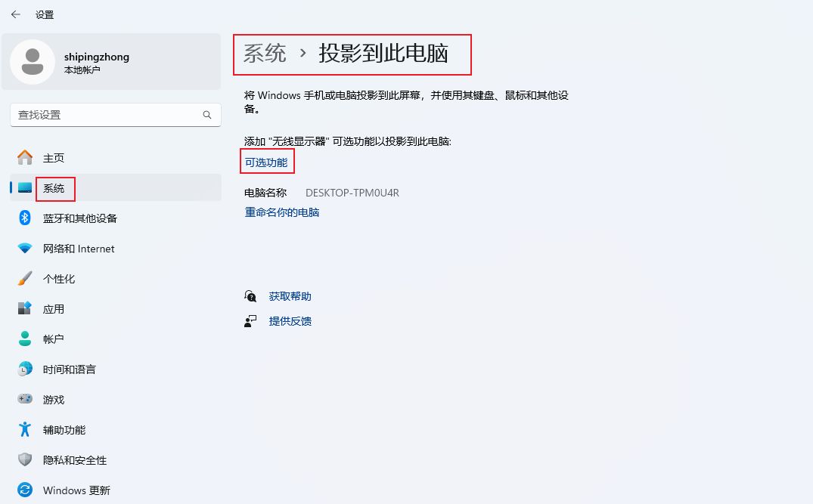Select System (系统) in the sidebar
This screenshot has width=813, height=504.
tap(54, 188)
